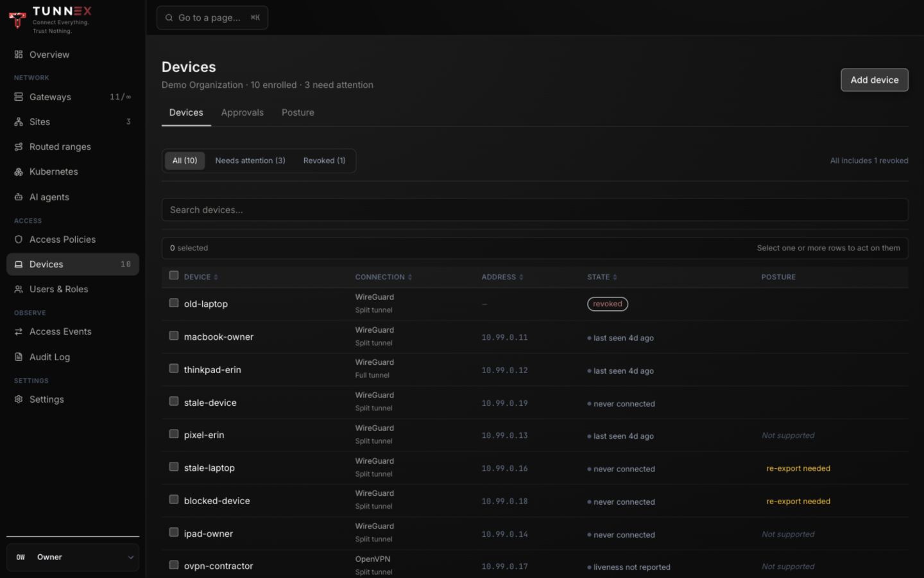Image resolution: width=924 pixels, height=578 pixels.
Task: Select the All (10) filter
Action: (x=185, y=161)
